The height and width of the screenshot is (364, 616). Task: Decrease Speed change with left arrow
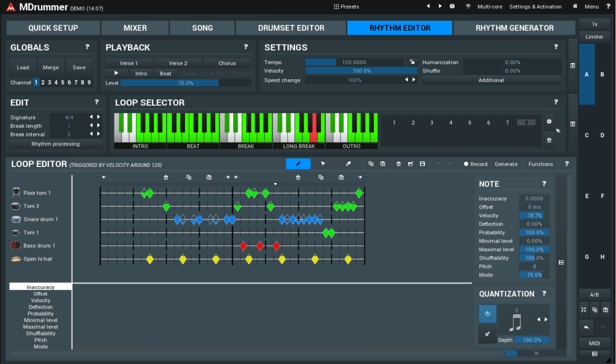[x=407, y=80]
